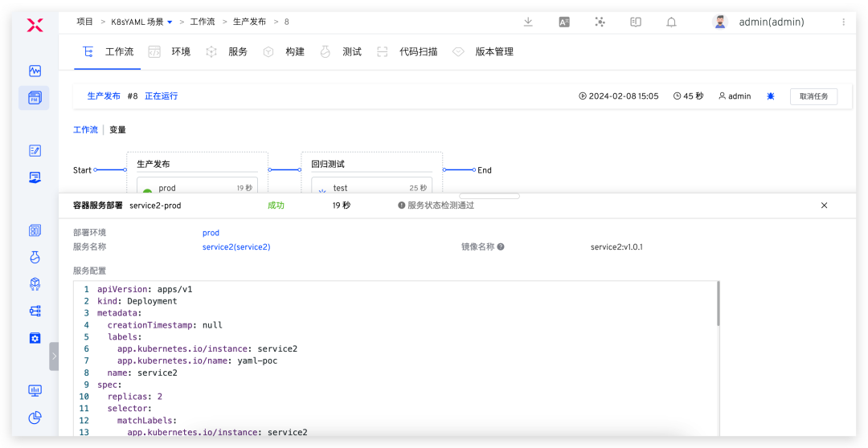868x448 pixels.
Task: Switch to the 构建 tab
Action: 284,52
